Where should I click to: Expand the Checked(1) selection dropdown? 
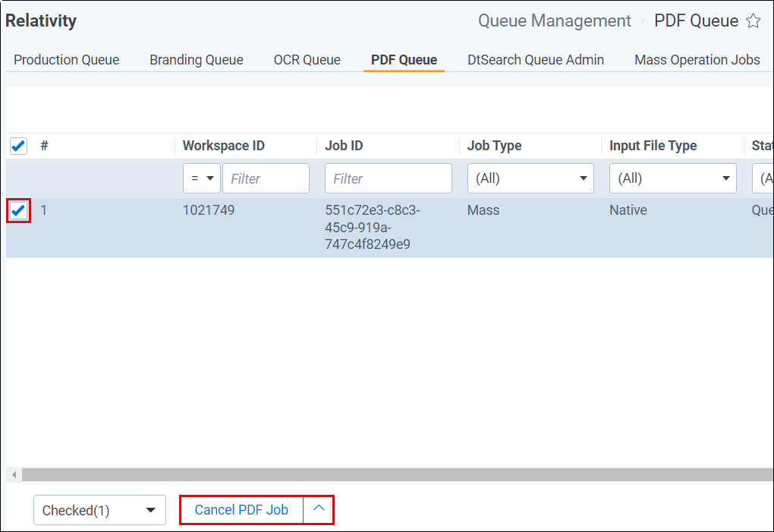pyautogui.click(x=99, y=511)
